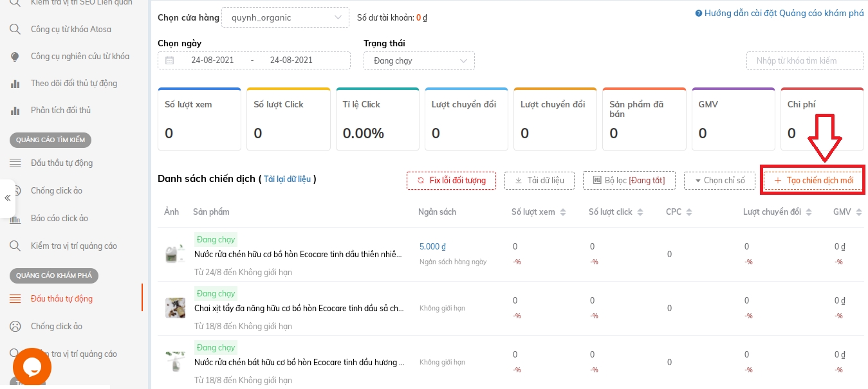Open the Chọn chỉ số dropdown

pos(719,181)
